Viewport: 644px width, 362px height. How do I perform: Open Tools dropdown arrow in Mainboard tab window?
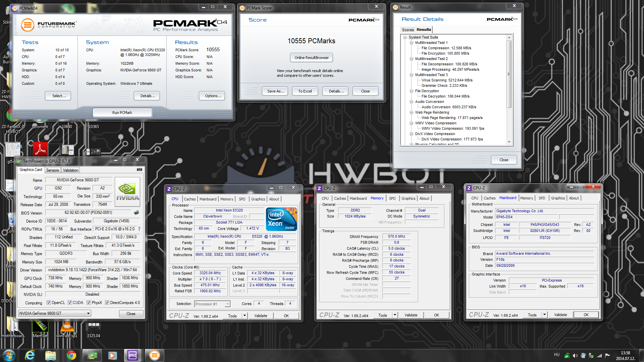click(544, 315)
